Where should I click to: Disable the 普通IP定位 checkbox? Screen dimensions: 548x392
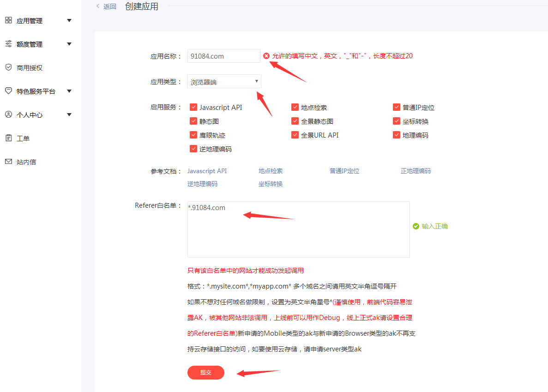397,107
